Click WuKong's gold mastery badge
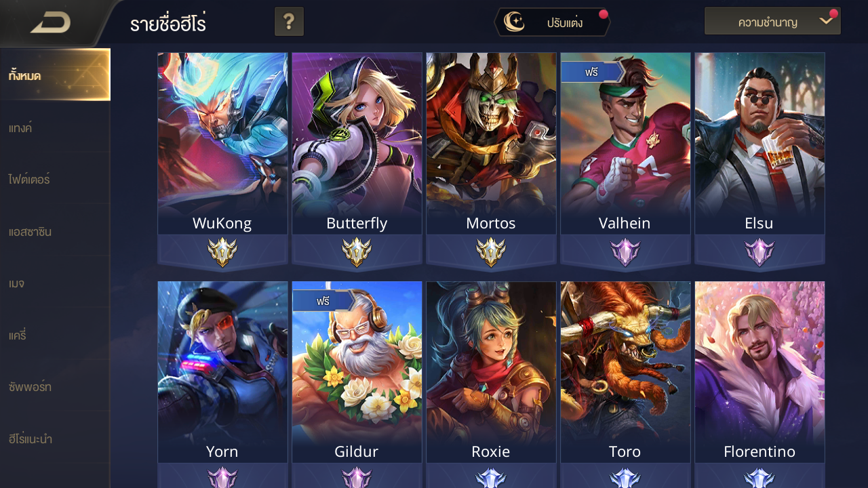The image size is (868, 488). [x=222, y=253]
